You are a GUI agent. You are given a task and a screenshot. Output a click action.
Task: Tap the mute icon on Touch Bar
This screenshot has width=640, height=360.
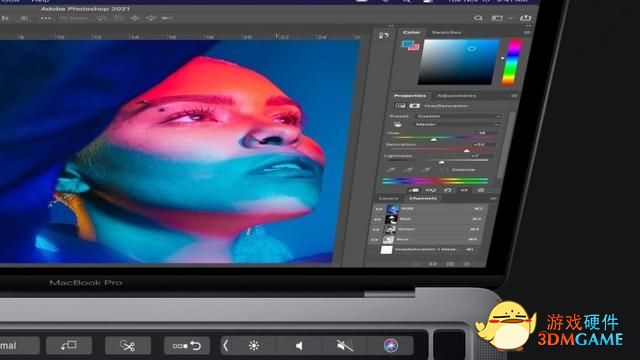click(345, 346)
